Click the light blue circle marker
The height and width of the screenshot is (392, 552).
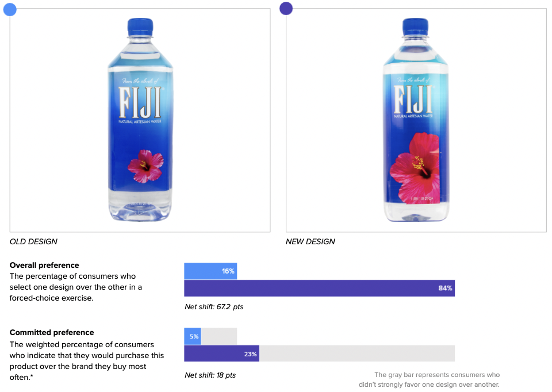(x=10, y=9)
